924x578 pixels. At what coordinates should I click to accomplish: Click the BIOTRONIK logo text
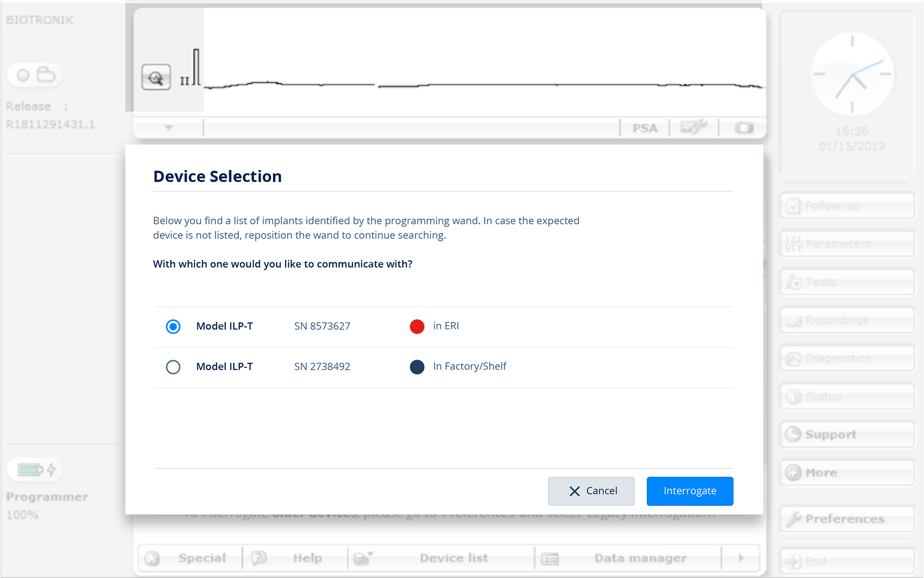[39, 20]
